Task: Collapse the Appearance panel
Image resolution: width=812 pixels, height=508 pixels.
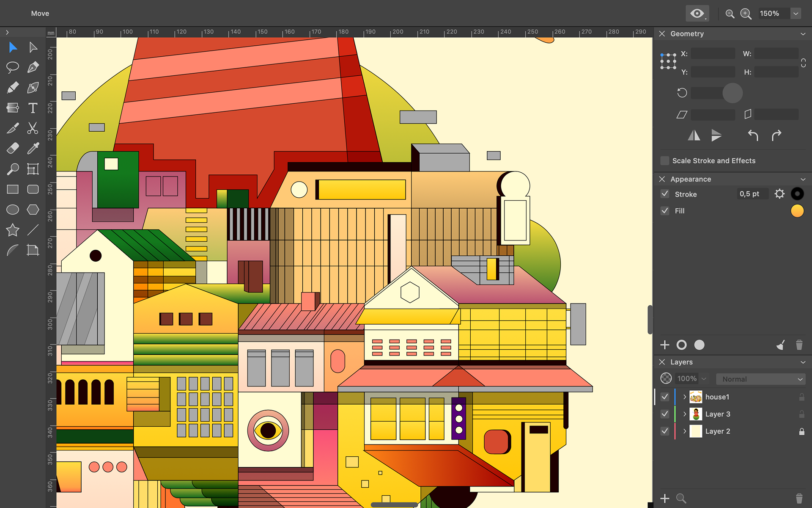Action: click(803, 179)
